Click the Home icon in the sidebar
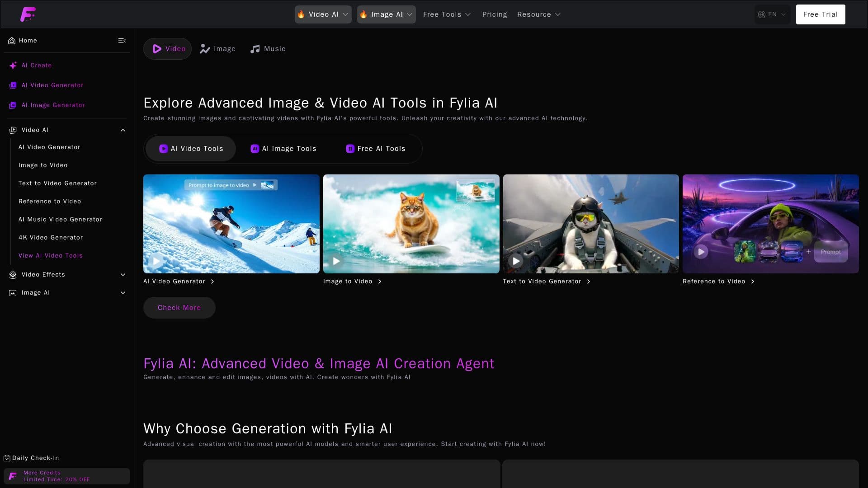The image size is (868, 488). click(x=12, y=41)
